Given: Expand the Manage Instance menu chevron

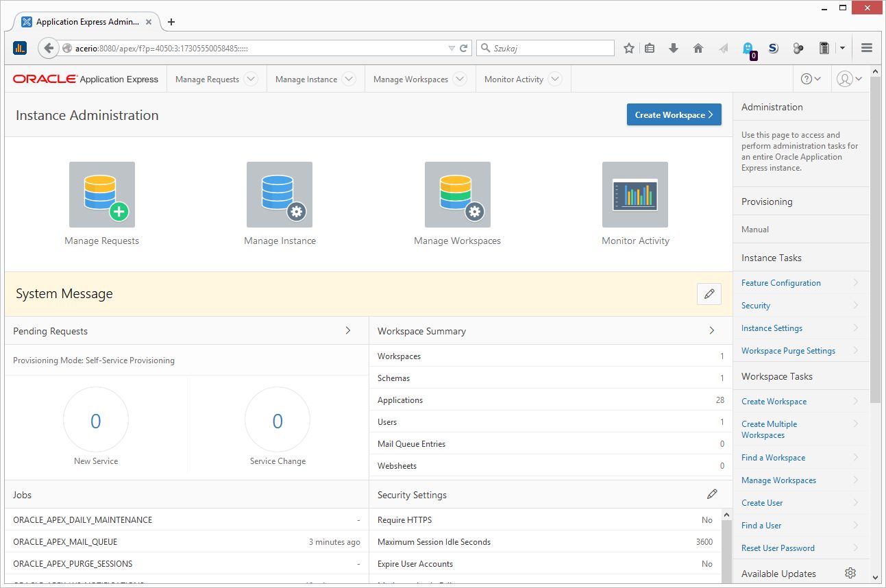Looking at the screenshot, I should pos(349,79).
